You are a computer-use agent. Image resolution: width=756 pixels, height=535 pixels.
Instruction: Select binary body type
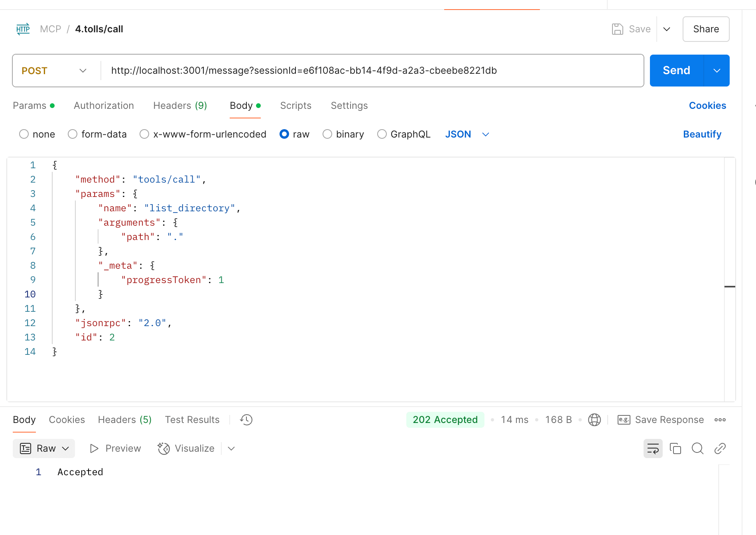coord(327,134)
